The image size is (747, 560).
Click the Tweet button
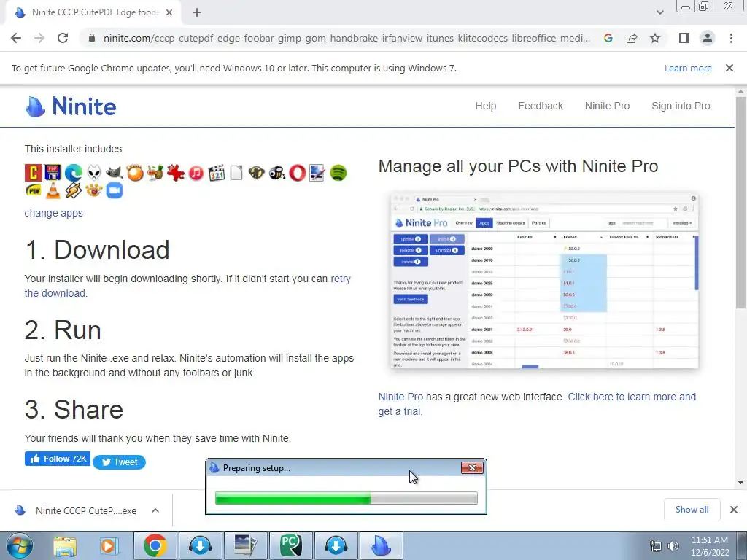click(x=119, y=462)
